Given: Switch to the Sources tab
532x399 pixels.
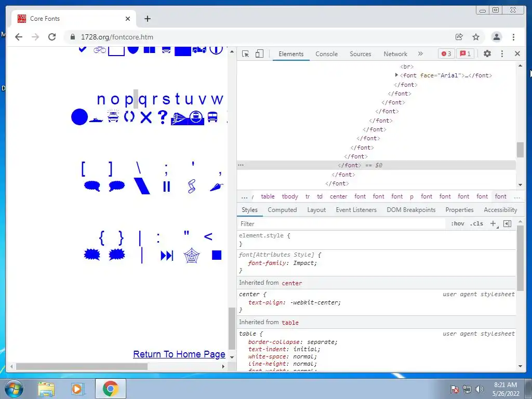Looking at the screenshot, I should (361, 54).
